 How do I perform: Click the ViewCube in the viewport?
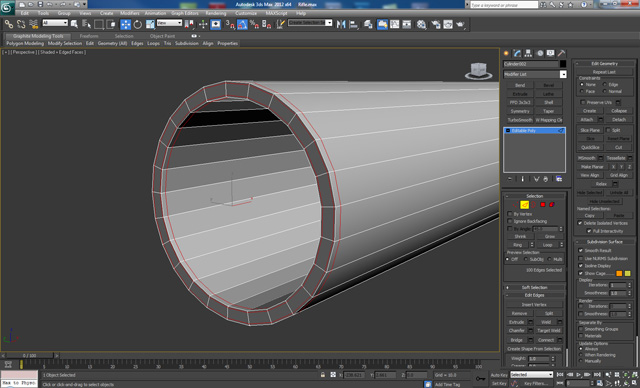(x=478, y=71)
